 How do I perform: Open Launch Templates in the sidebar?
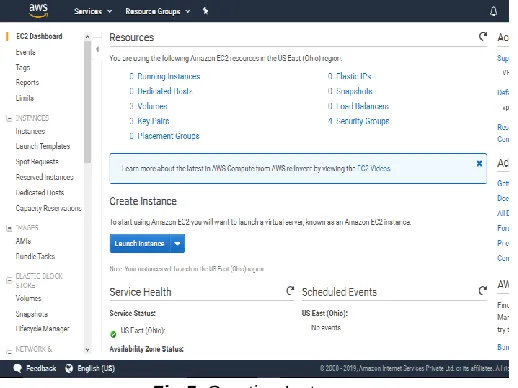tap(43, 146)
